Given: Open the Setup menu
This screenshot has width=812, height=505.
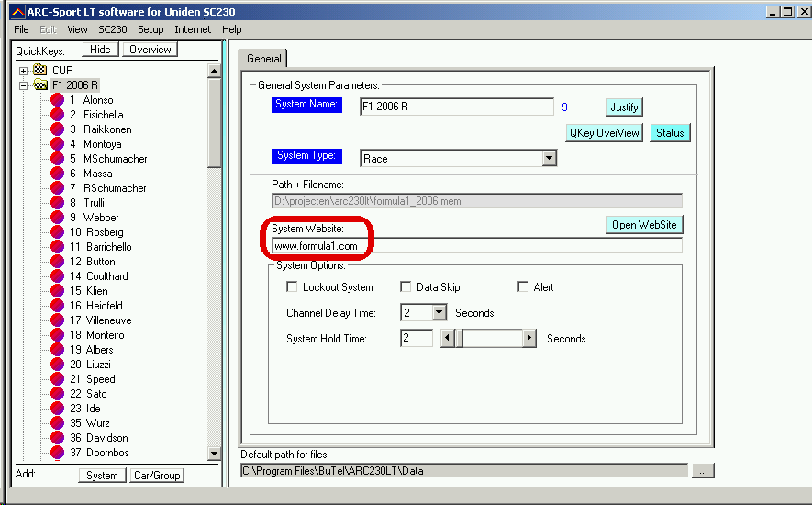Looking at the screenshot, I should pos(150,29).
